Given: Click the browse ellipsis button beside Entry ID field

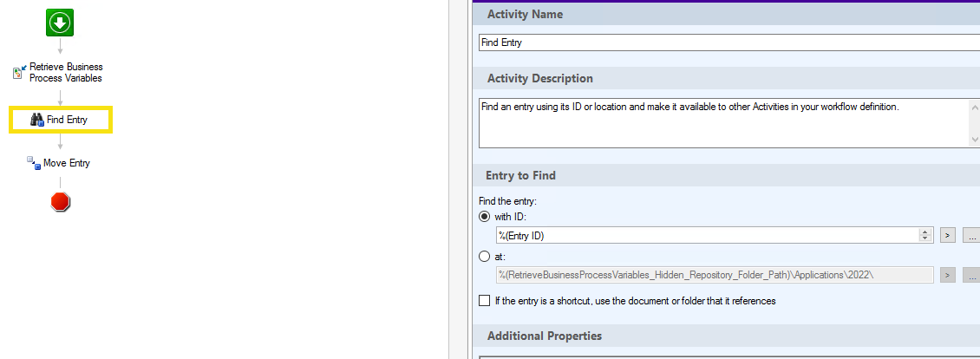Looking at the screenshot, I should click(x=972, y=235).
